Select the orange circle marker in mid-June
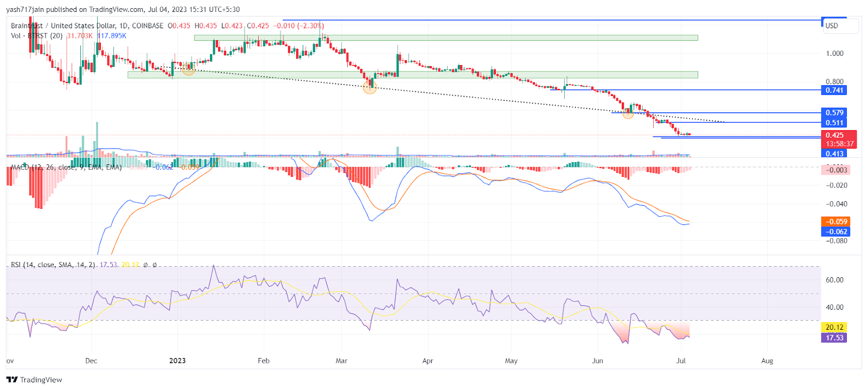Viewport: 868px width, 390px height. pos(628,113)
